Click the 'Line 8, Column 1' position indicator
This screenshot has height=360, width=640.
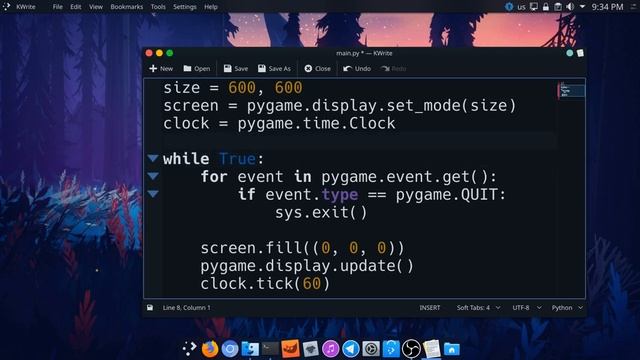[x=187, y=308]
